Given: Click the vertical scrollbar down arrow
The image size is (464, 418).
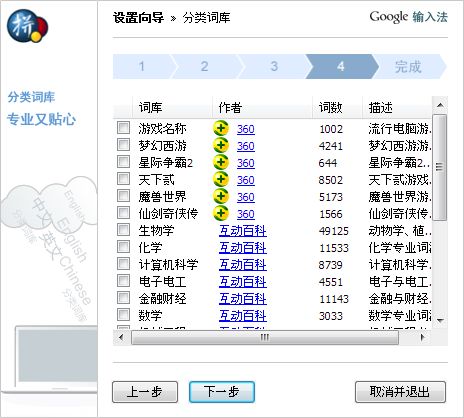Looking at the screenshot, I should coord(440,321).
